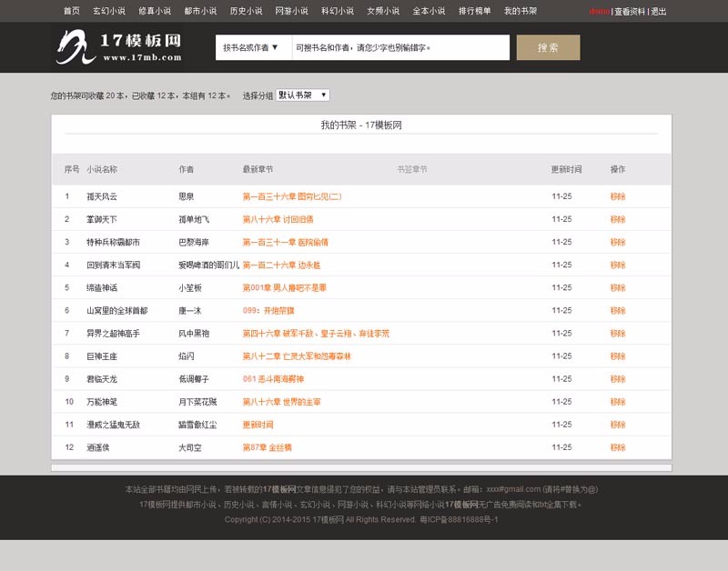Open 全本小说 nav item
The height and width of the screenshot is (571, 728).
tap(429, 11)
